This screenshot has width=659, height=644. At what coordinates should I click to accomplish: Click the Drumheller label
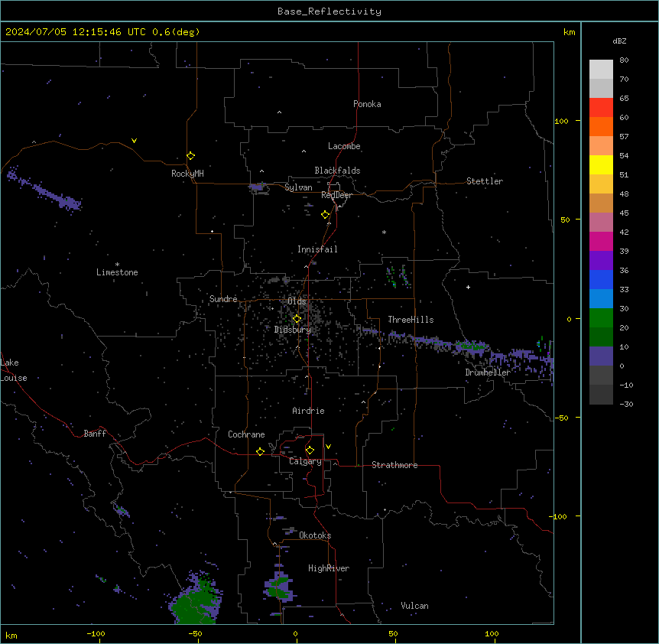pyautogui.click(x=488, y=372)
